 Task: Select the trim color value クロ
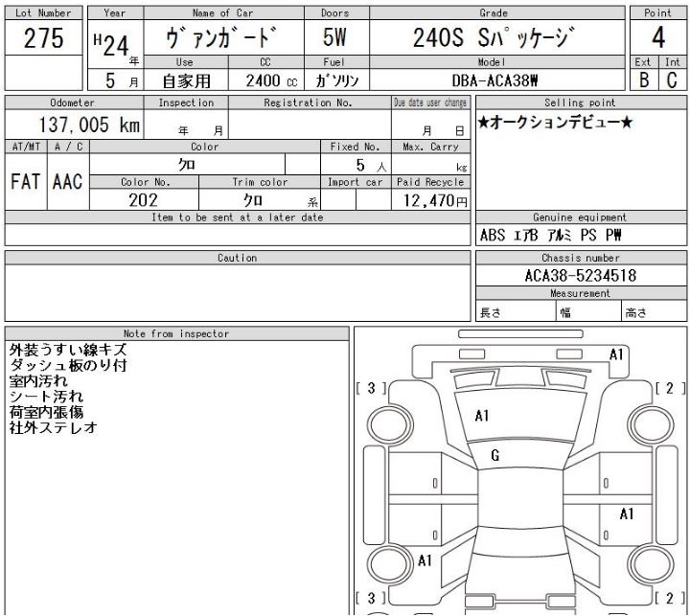click(x=253, y=200)
